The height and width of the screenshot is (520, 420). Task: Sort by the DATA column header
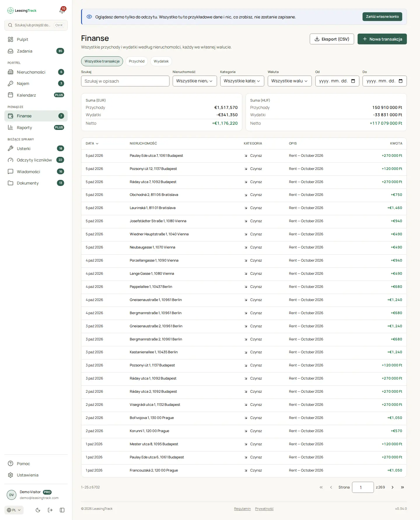pos(92,144)
